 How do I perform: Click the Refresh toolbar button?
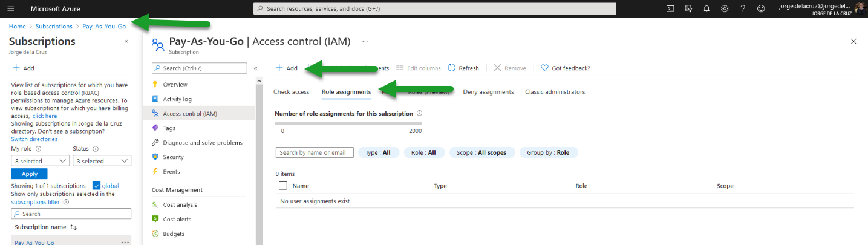(464, 68)
